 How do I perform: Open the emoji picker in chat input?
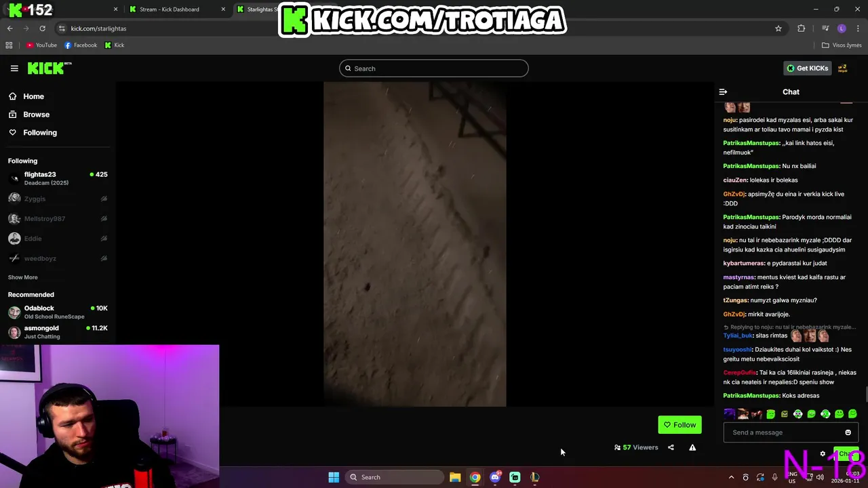848,432
